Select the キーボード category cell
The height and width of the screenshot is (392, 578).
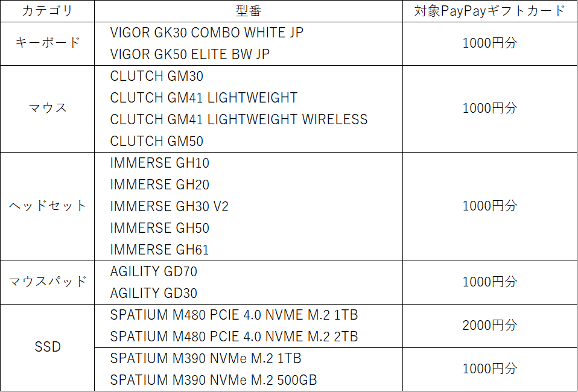tap(48, 43)
